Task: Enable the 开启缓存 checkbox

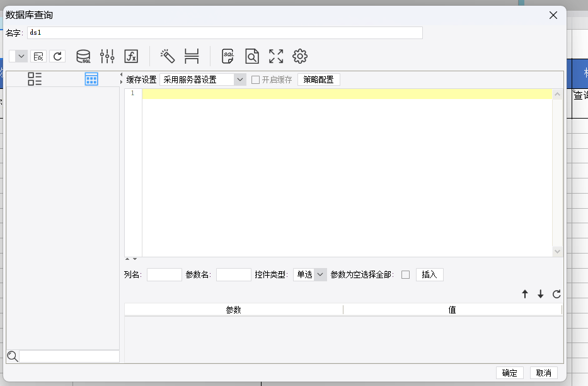Action: click(x=255, y=79)
